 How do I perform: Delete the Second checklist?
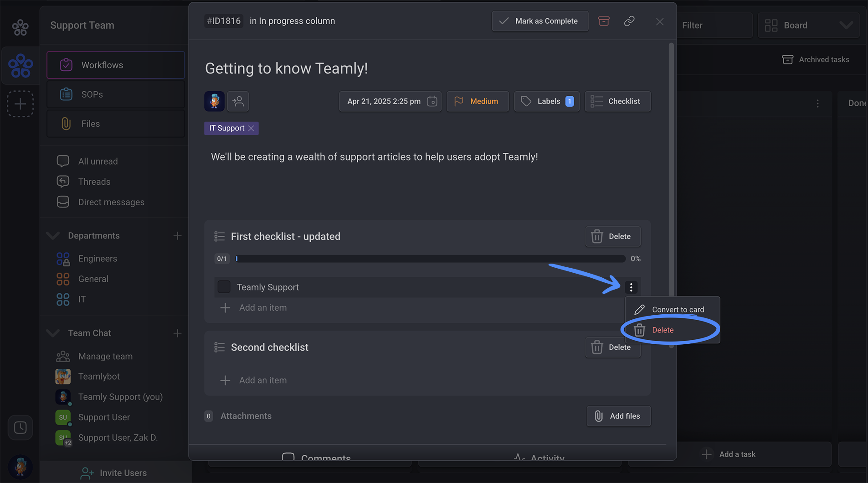pos(613,347)
